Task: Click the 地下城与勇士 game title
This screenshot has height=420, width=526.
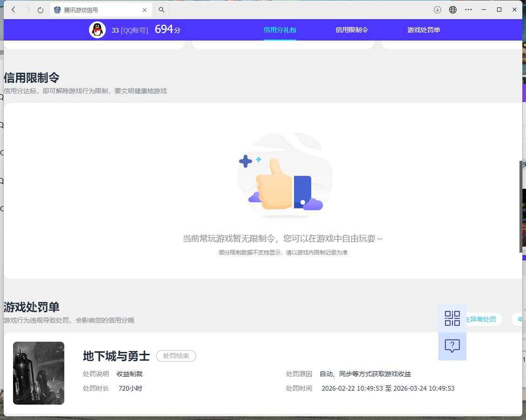Action: [x=116, y=356]
